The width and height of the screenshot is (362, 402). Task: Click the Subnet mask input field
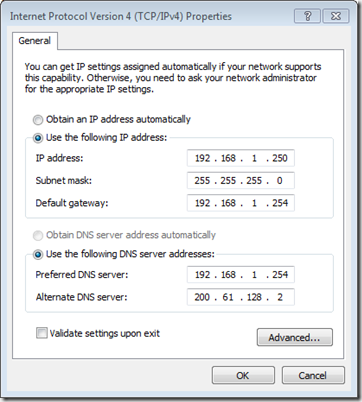[x=241, y=181]
